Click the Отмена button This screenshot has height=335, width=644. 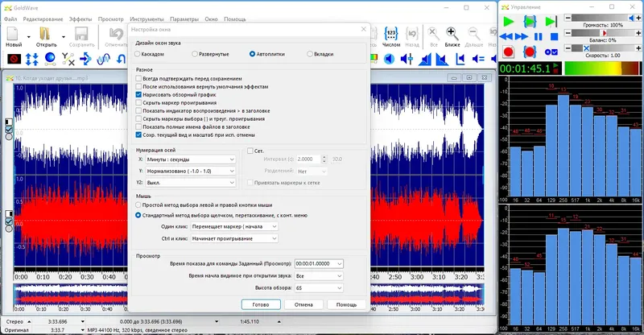(303, 305)
